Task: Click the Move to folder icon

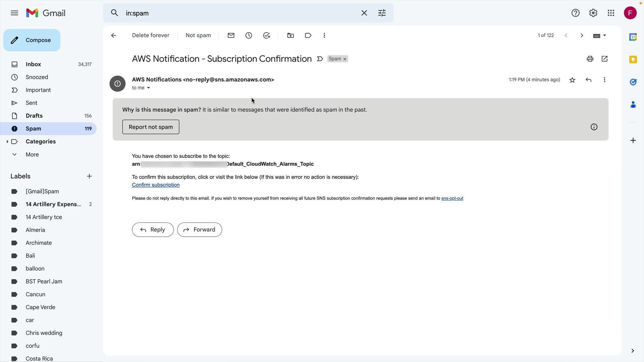Action: click(x=290, y=36)
